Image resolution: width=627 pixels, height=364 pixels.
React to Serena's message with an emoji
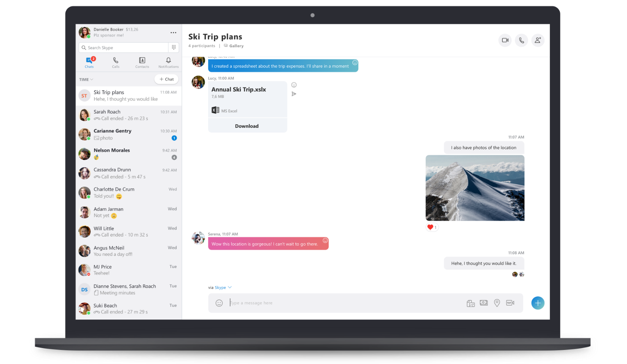coord(325,241)
